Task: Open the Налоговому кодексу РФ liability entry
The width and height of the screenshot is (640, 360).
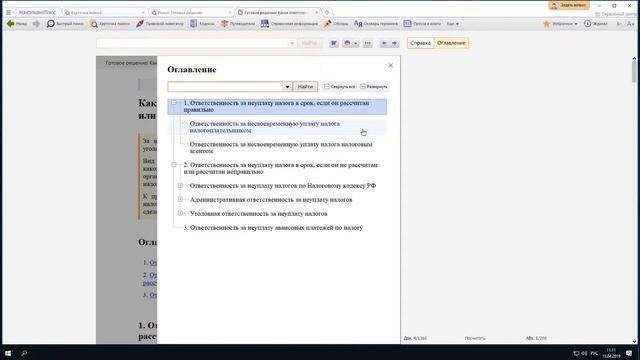Action: [283, 186]
